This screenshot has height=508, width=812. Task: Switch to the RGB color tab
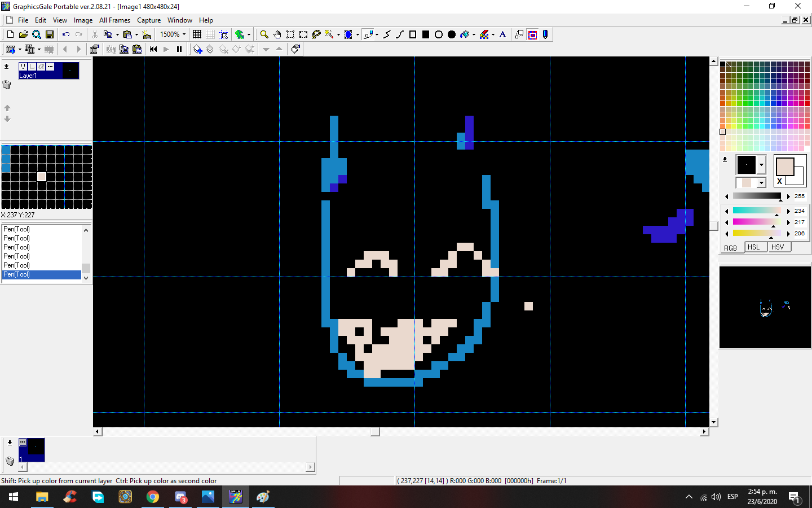click(730, 248)
